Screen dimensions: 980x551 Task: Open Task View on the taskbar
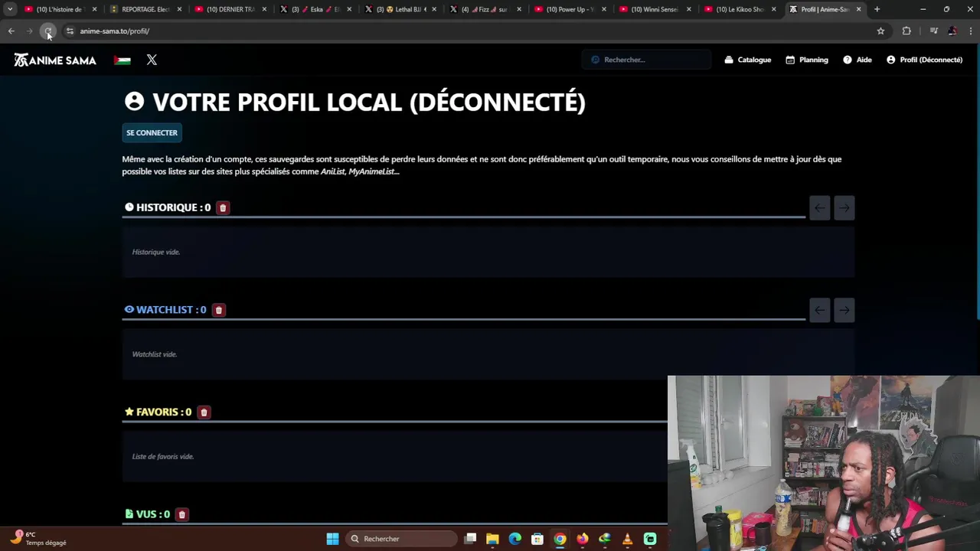pos(470,539)
